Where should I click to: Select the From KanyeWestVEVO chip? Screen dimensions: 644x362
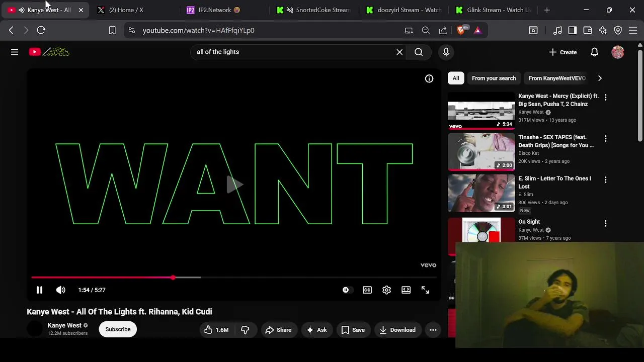pyautogui.click(x=557, y=78)
